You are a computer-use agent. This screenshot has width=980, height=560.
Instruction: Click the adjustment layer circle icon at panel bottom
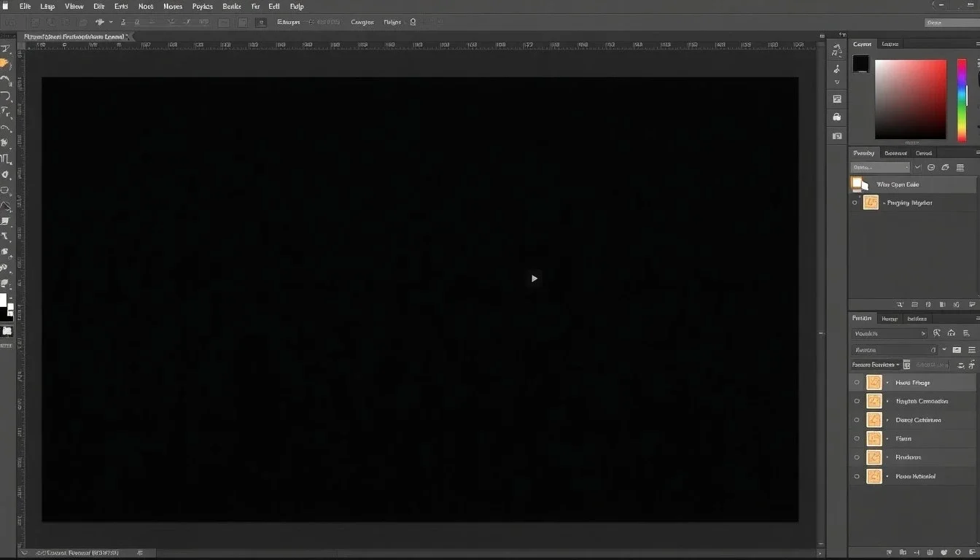pyautogui.click(x=957, y=552)
